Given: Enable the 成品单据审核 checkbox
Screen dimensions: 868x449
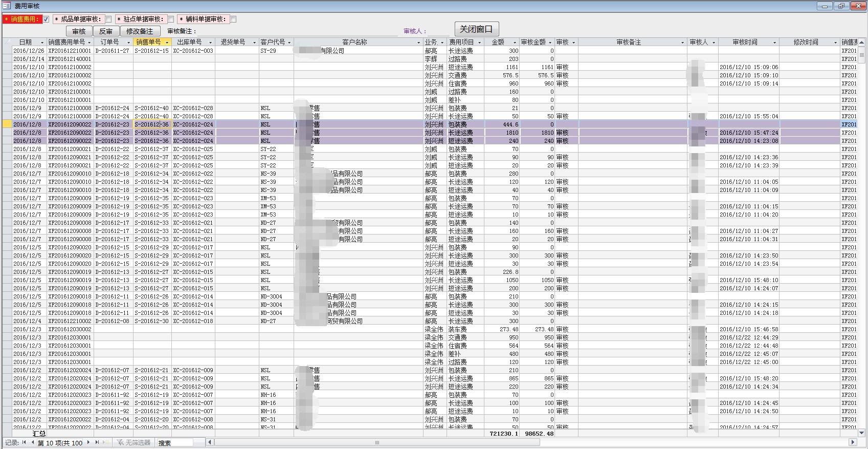Looking at the screenshot, I should point(108,19).
